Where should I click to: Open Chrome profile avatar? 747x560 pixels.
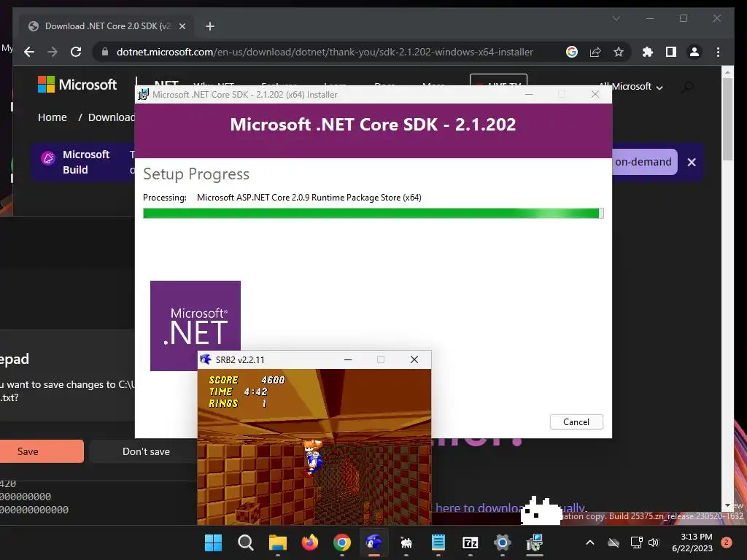[x=694, y=52]
